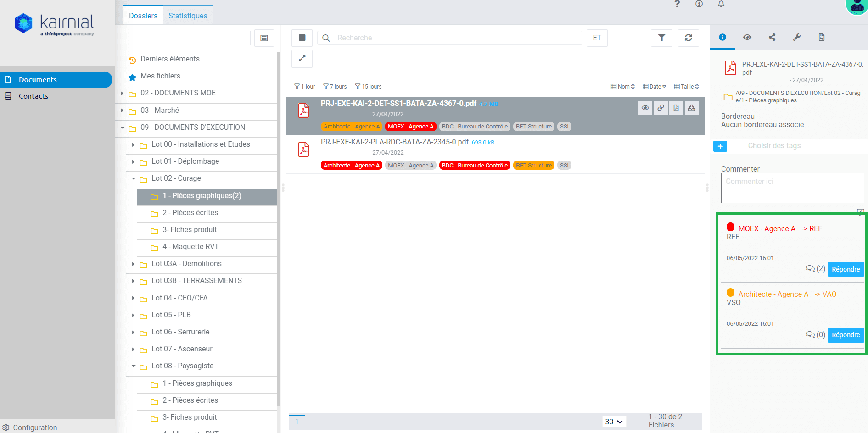868x433 pixels.
Task: Open Lot 06 - Serrurerie folder
Action: (180, 332)
